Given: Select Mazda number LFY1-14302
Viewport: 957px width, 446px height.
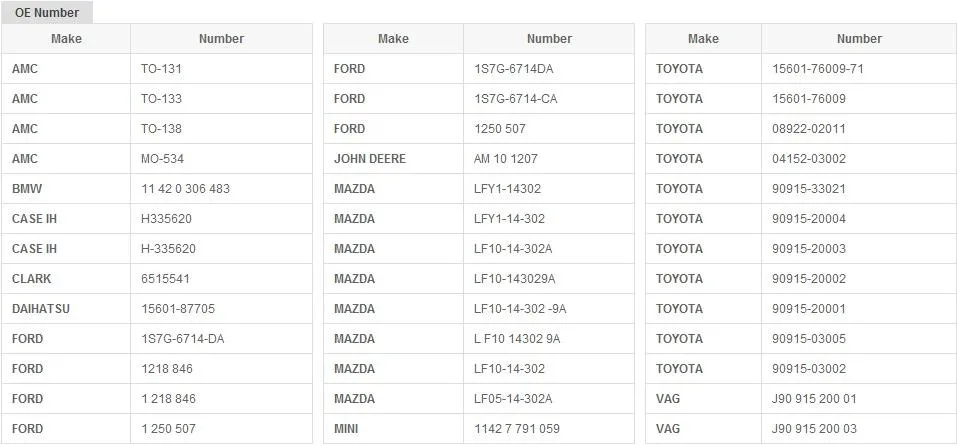Looking at the screenshot, I should (549, 189).
